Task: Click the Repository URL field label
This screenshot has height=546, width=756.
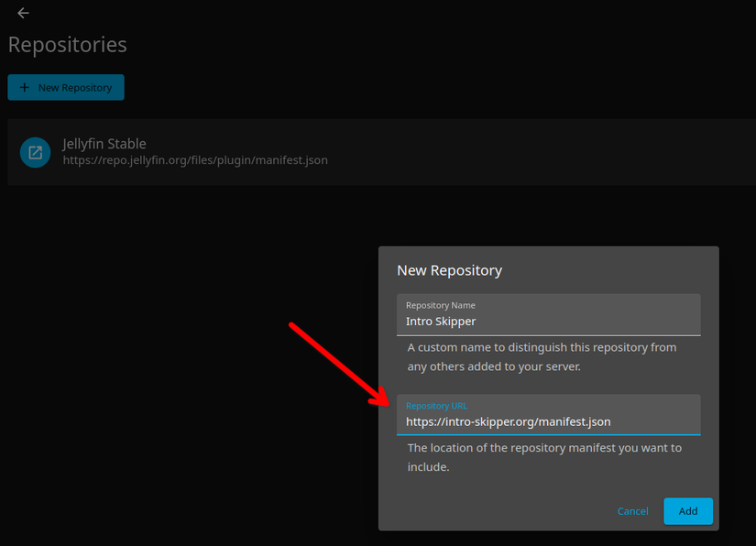Action: 436,405
